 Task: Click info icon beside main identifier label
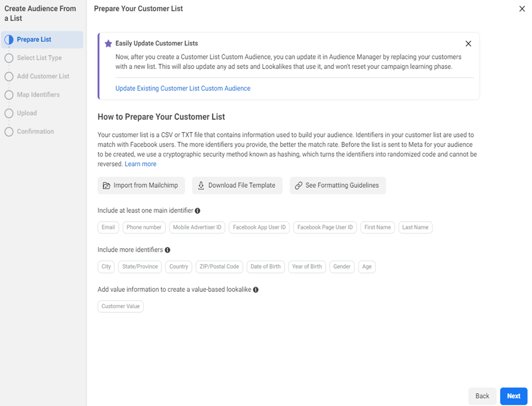tap(198, 211)
